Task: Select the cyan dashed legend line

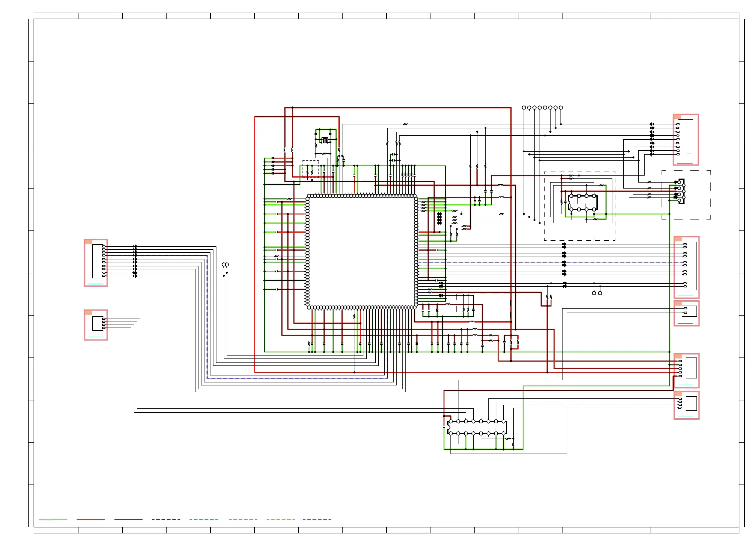Action: tap(204, 519)
